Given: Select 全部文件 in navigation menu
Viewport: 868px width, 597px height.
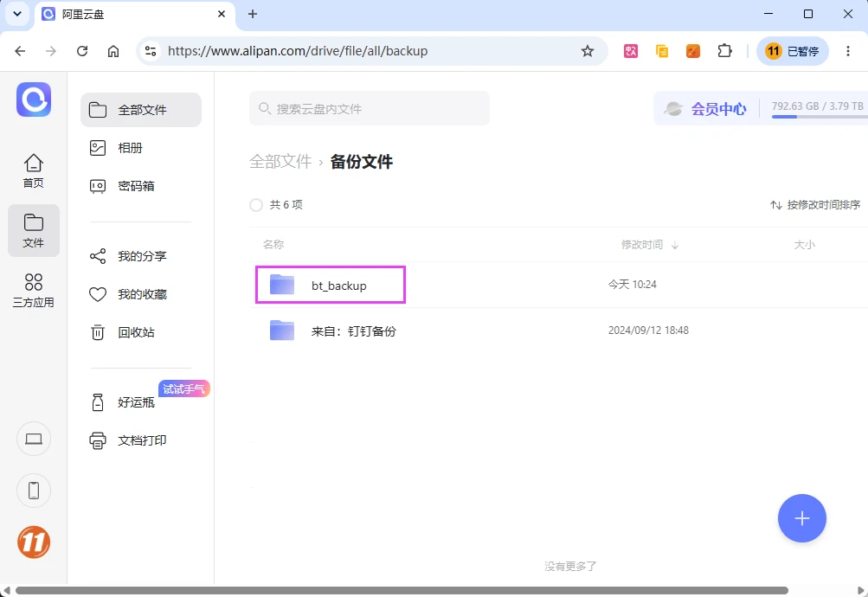Looking at the screenshot, I should click(x=141, y=110).
